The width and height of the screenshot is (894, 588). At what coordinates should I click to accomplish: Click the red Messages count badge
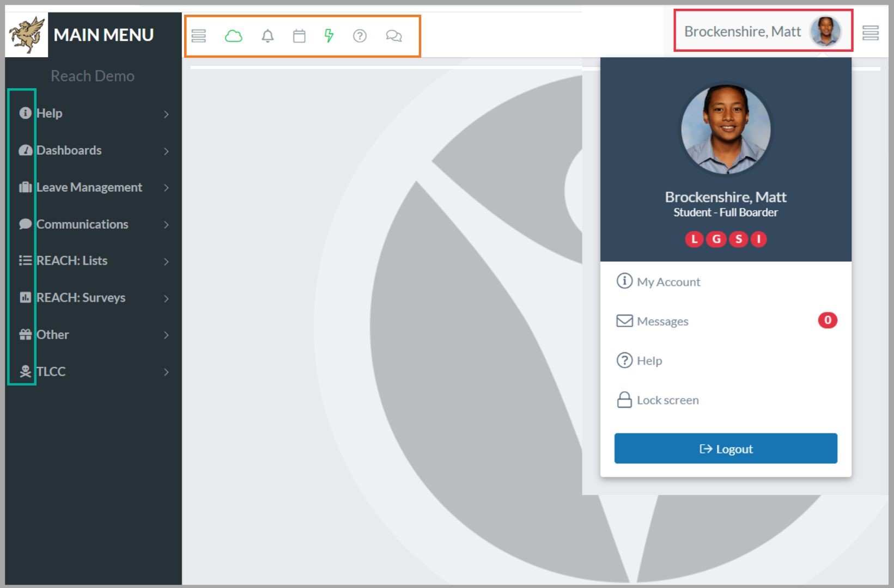point(827,320)
